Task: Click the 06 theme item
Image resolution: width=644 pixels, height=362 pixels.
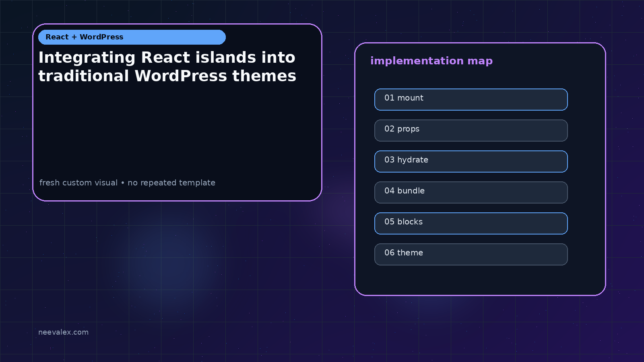Action: tap(471, 254)
